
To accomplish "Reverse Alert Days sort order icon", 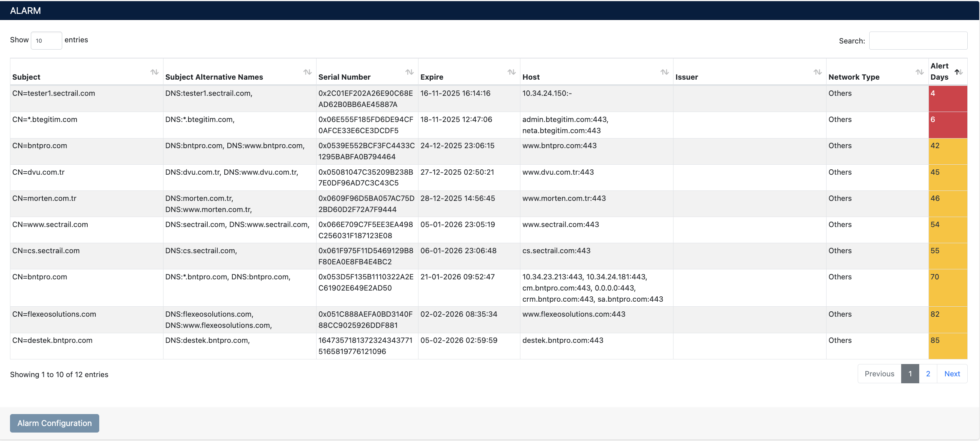I will point(958,72).
